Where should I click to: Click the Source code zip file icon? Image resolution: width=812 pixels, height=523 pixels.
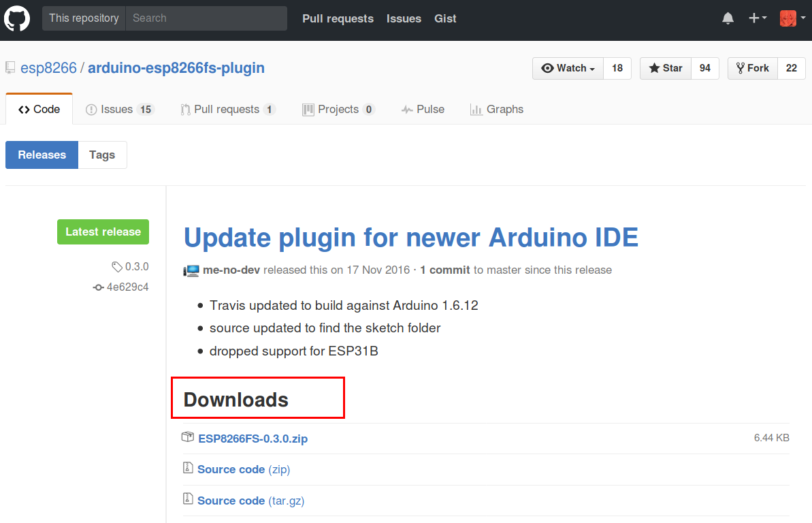click(x=188, y=469)
